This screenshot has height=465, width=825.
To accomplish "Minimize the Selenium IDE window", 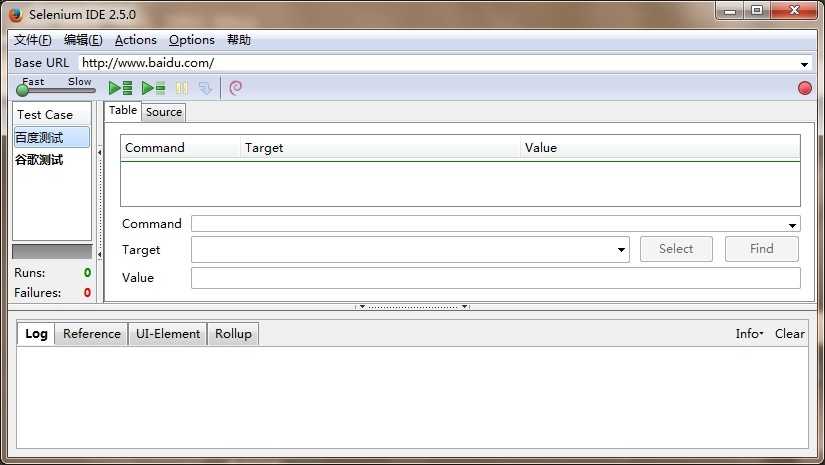I will click(x=730, y=11).
